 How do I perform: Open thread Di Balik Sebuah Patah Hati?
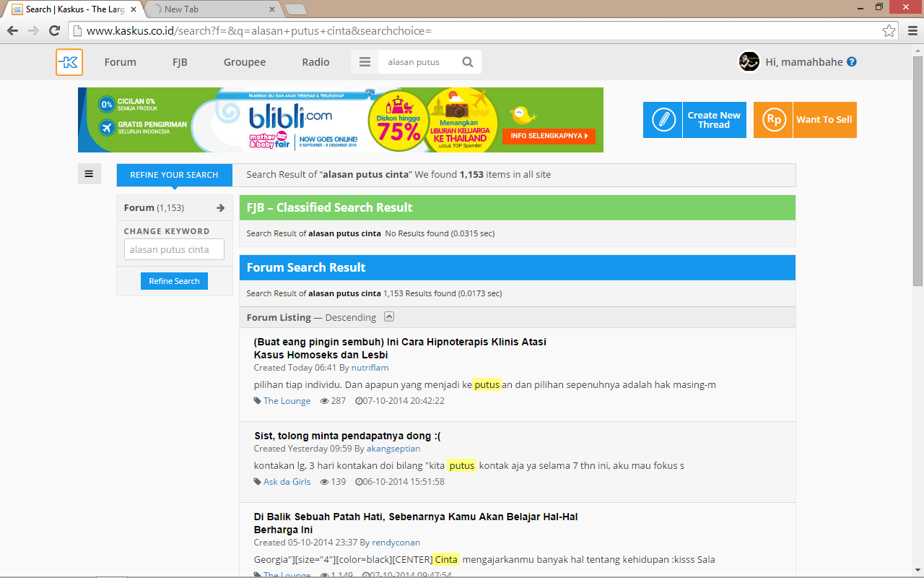click(x=416, y=523)
